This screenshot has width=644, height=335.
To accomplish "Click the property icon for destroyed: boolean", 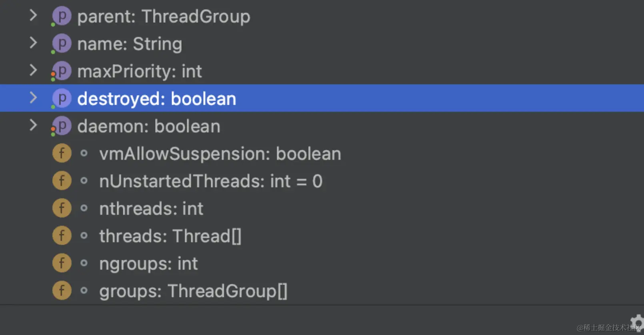I will click(62, 98).
